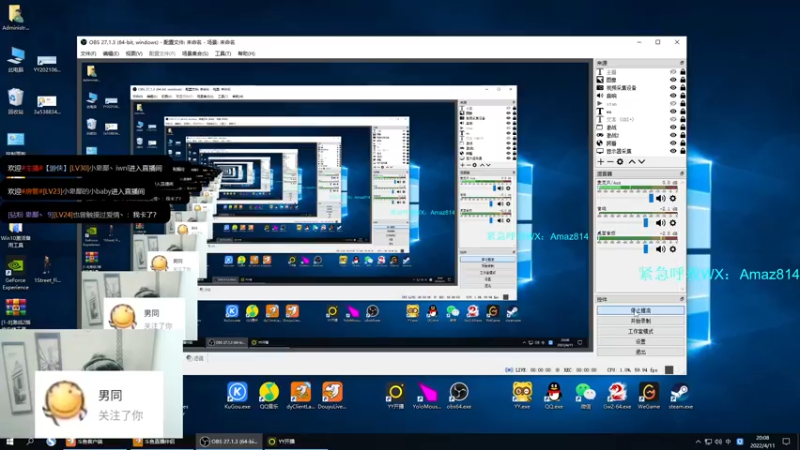
Task: Mute the 麦克风/Aux channel speaker icon
Action: [661, 198]
